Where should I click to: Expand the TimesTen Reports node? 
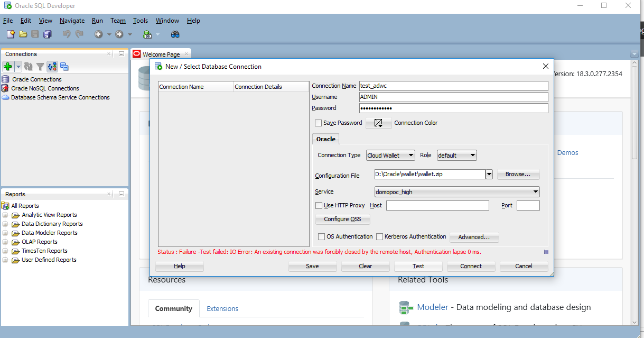coord(5,251)
